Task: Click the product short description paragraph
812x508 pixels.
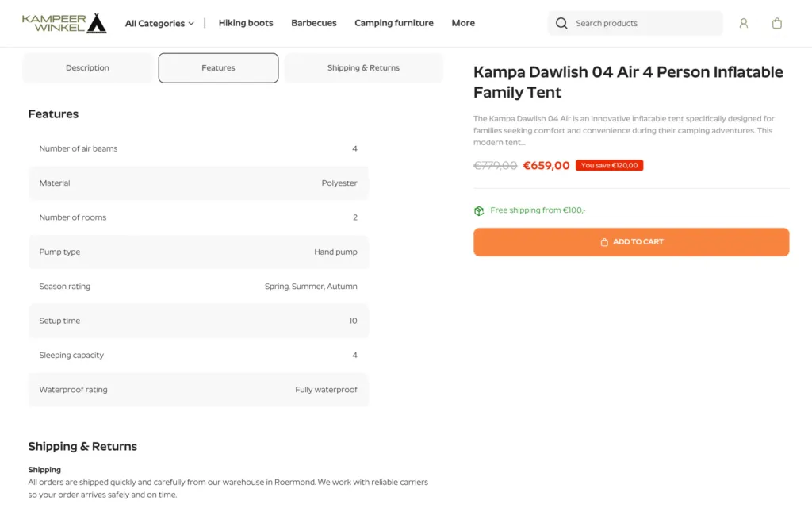Action: pyautogui.click(x=623, y=131)
